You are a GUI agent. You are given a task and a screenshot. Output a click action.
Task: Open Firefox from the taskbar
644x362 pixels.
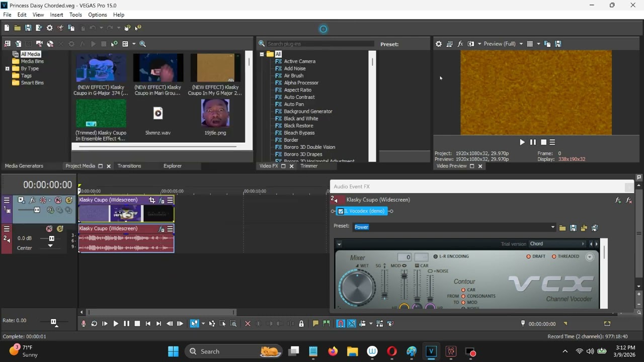333,351
